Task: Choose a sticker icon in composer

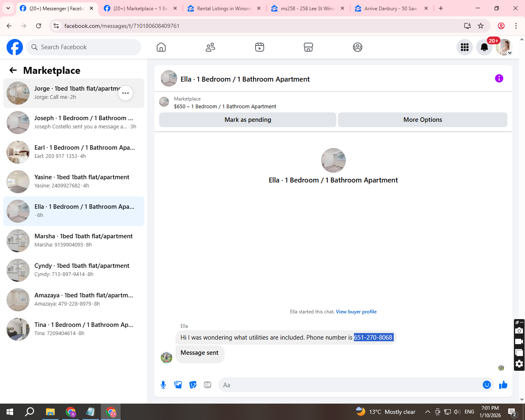Action: click(x=193, y=385)
